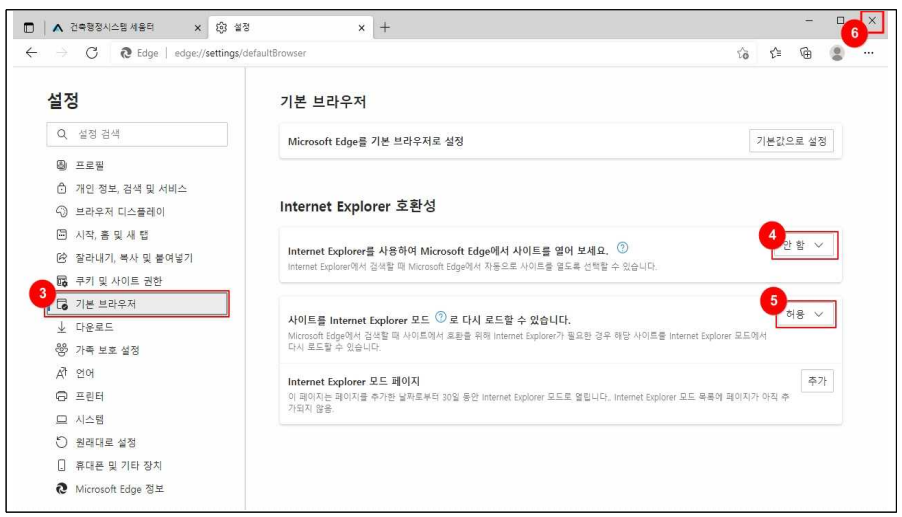Expand the 허용 dropdown for IE mode
This screenshot has width=902, height=517.
point(805,314)
